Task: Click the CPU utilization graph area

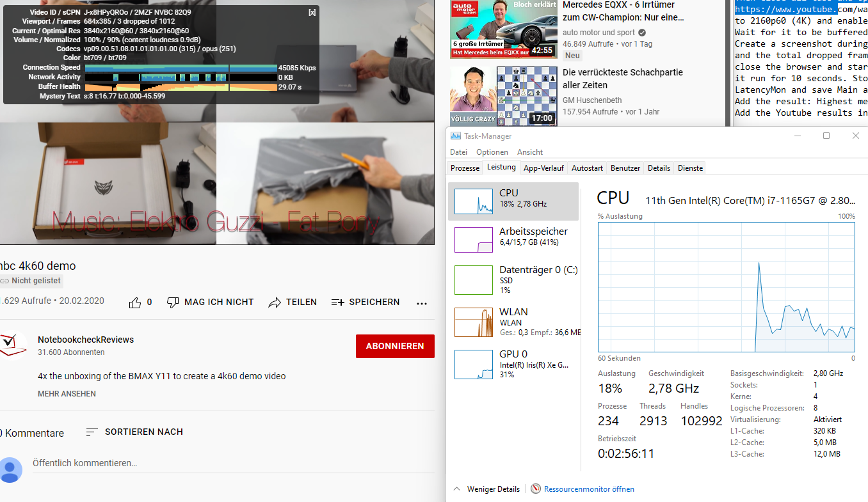Action: (726, 287)
